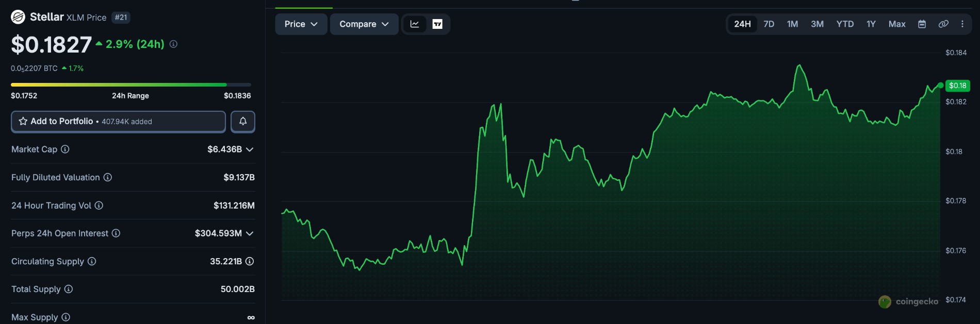980x324 pixels.
Task: Open the Compare dropdown
Action: (364, 24)
